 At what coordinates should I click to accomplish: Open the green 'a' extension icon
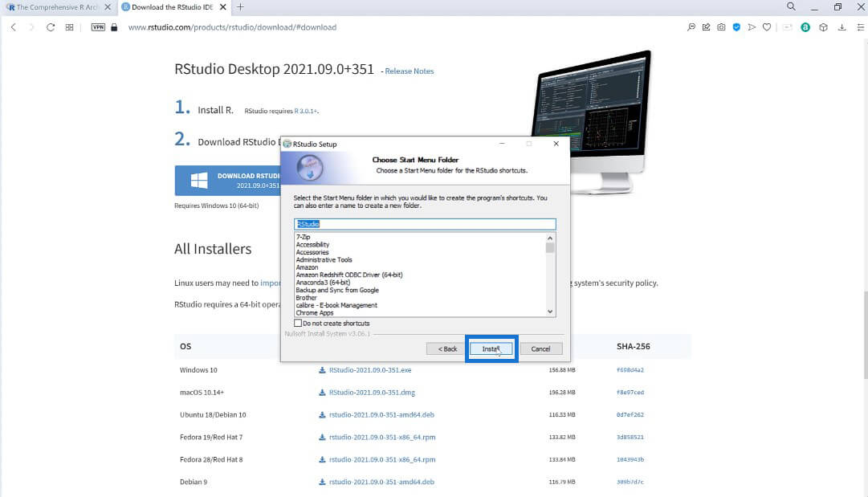click(805, 27)
